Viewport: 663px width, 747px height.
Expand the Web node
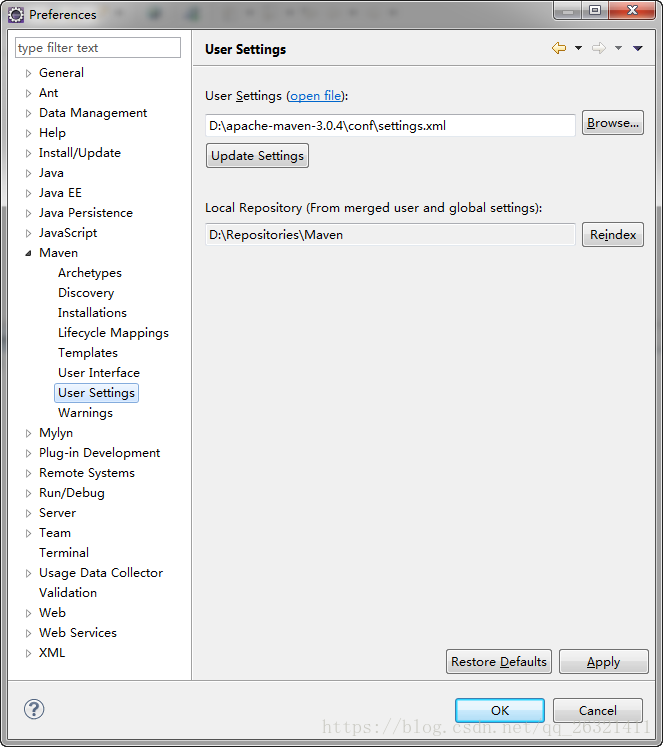point(28,614)
